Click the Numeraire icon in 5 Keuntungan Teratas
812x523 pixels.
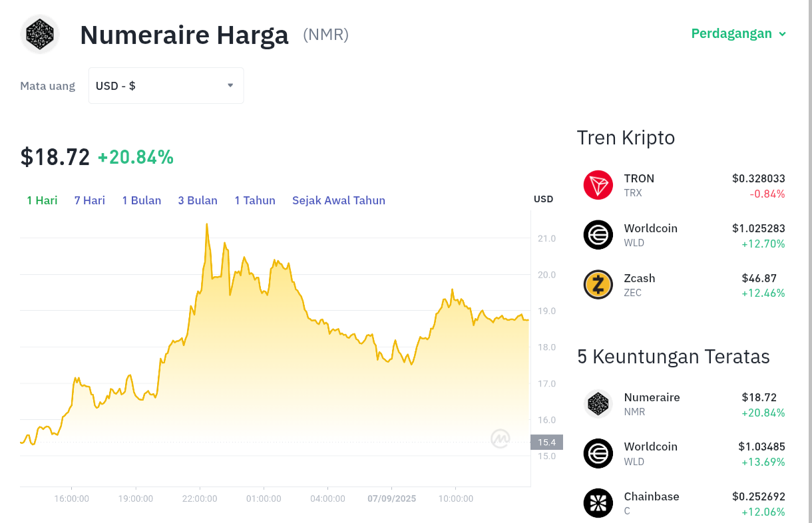tap(598, 404)
